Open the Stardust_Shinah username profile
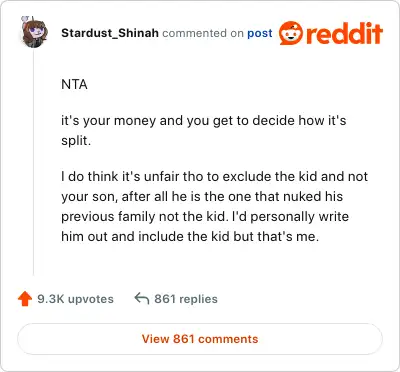 110,33
